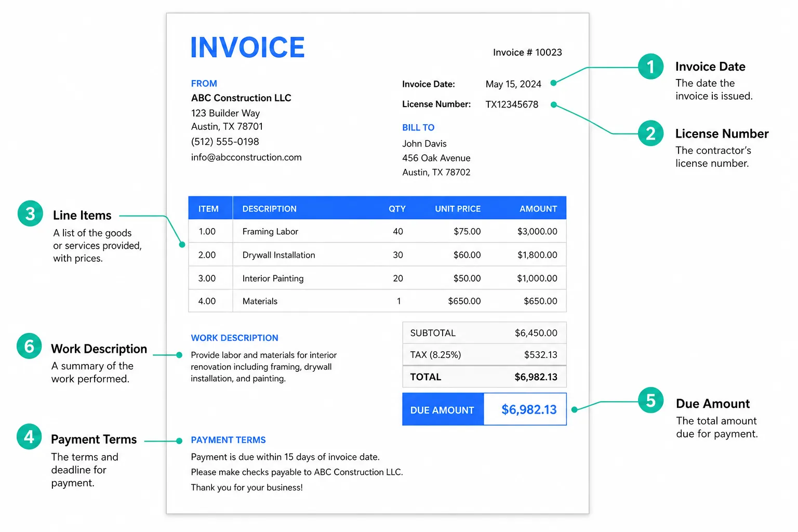Click the quantity '30' in Drywall row
798x532 pixels.
398,255
